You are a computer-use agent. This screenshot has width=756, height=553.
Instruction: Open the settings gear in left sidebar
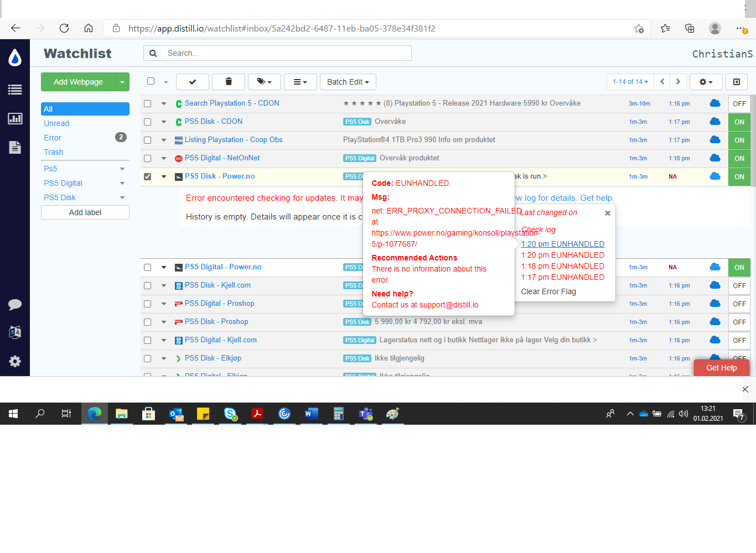point(15,361)
